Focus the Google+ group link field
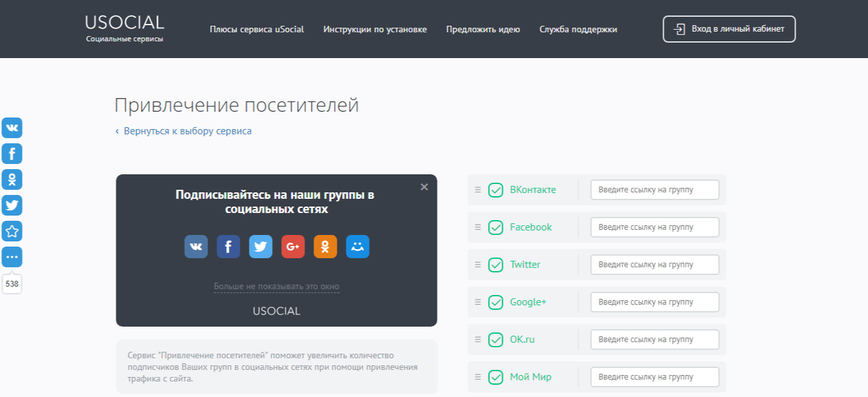The image size is (868, 397). click(x=655, y=302)
